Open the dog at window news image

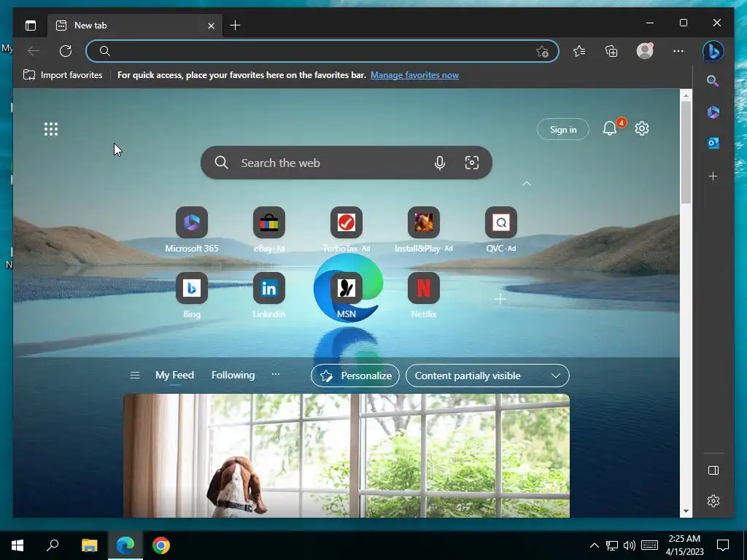tap(347, 456)
